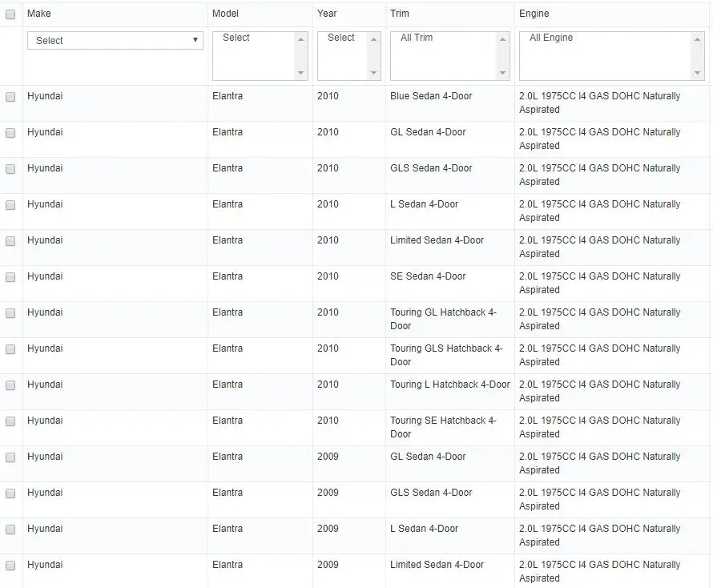
Task: Click the Make column header
Action: [x=39, y=14]
